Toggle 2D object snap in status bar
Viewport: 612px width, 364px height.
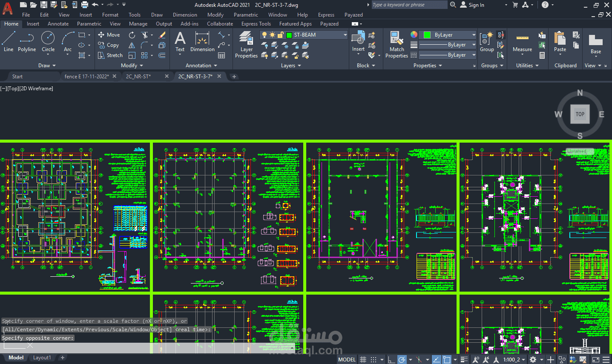click(446, 360)
